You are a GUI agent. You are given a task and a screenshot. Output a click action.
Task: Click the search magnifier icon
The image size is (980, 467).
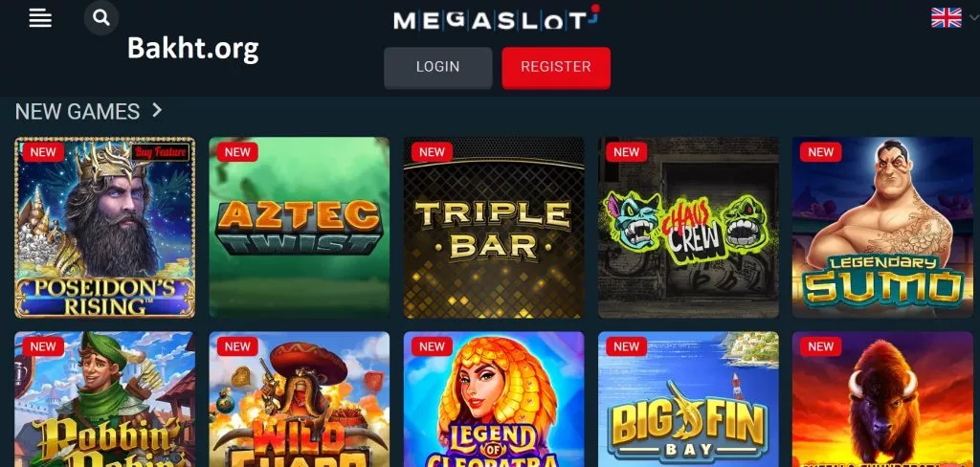101,17
